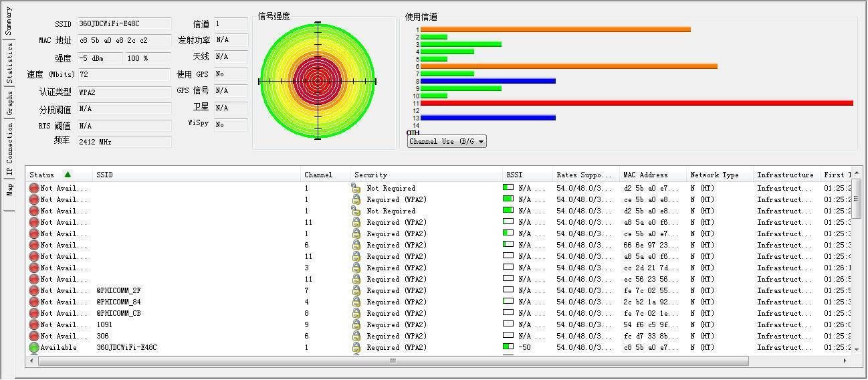Click the Security column header

[x=370, y=175]
